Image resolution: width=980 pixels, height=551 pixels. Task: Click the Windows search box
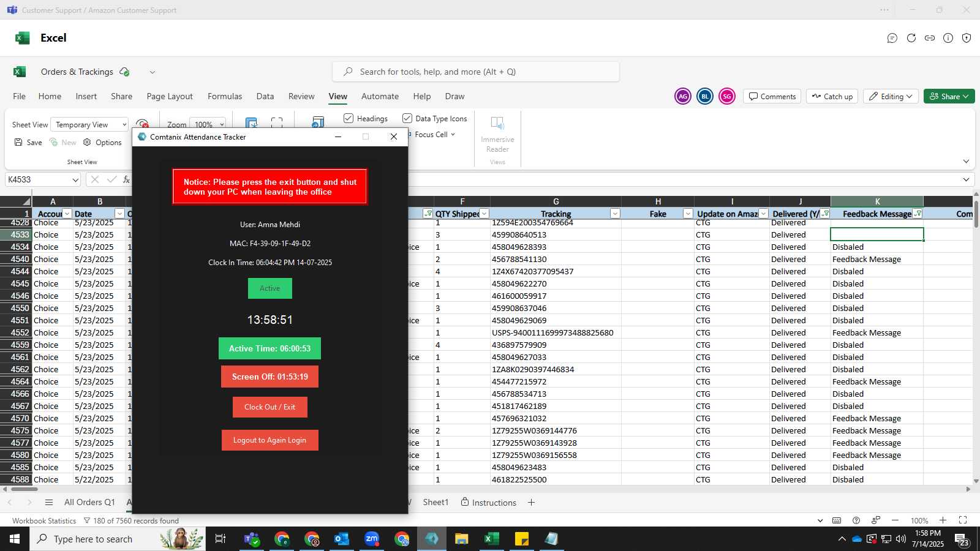118,539
